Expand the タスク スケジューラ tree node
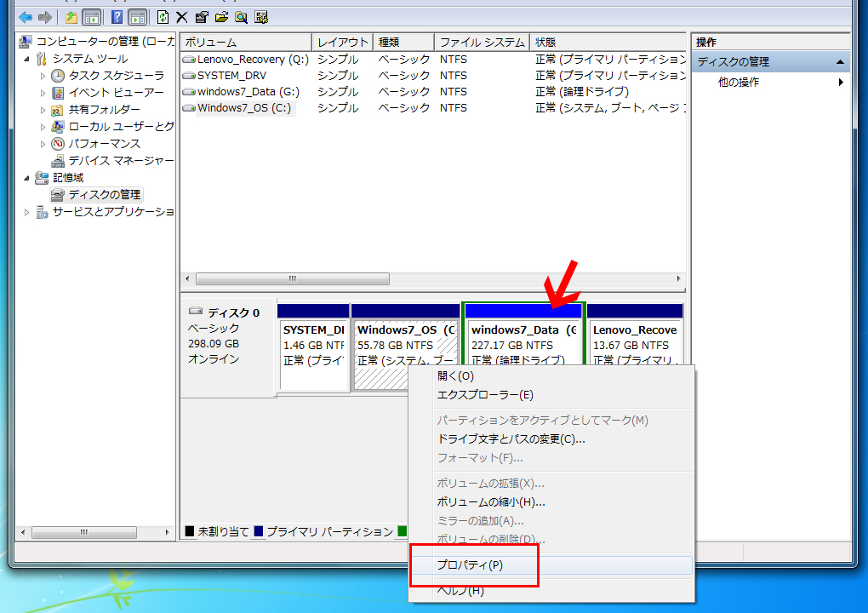868x613 pixels. [x=43, y=76]
